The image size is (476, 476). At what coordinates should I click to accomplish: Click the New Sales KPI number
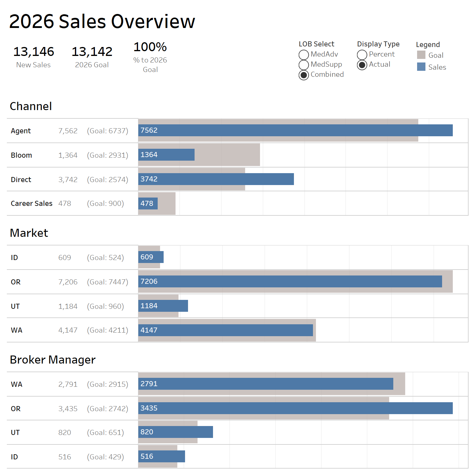pos(34,51)
